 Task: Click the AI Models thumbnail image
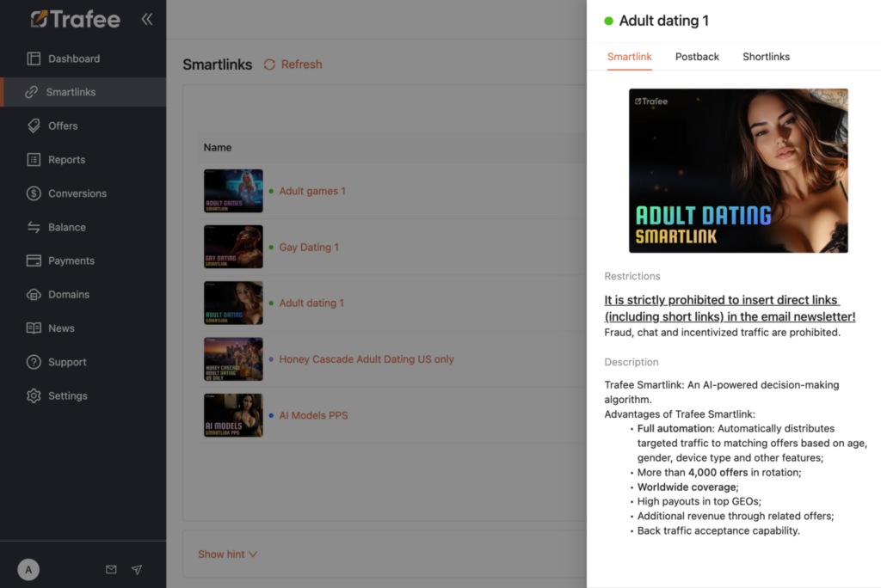tap(233, 415)
